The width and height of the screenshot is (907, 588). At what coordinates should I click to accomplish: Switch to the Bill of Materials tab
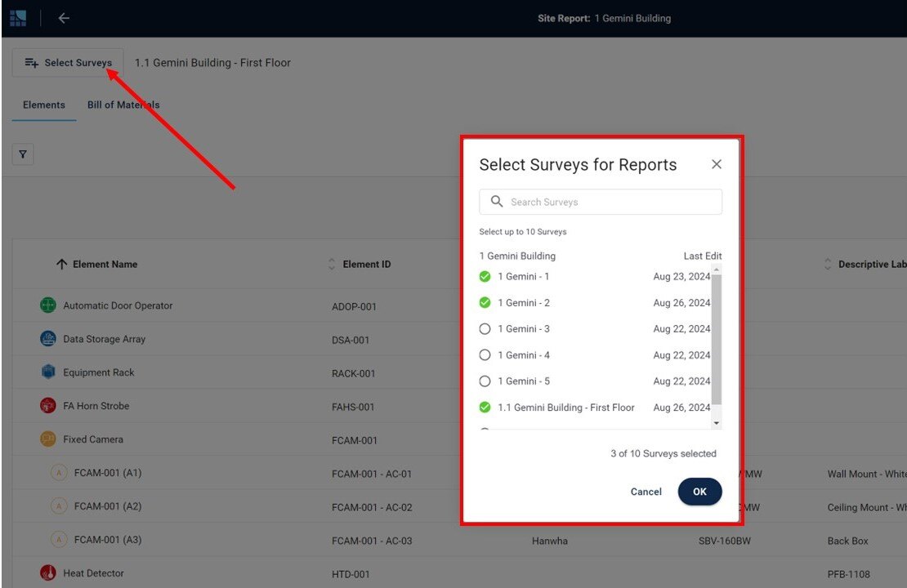tap(123, 105)
